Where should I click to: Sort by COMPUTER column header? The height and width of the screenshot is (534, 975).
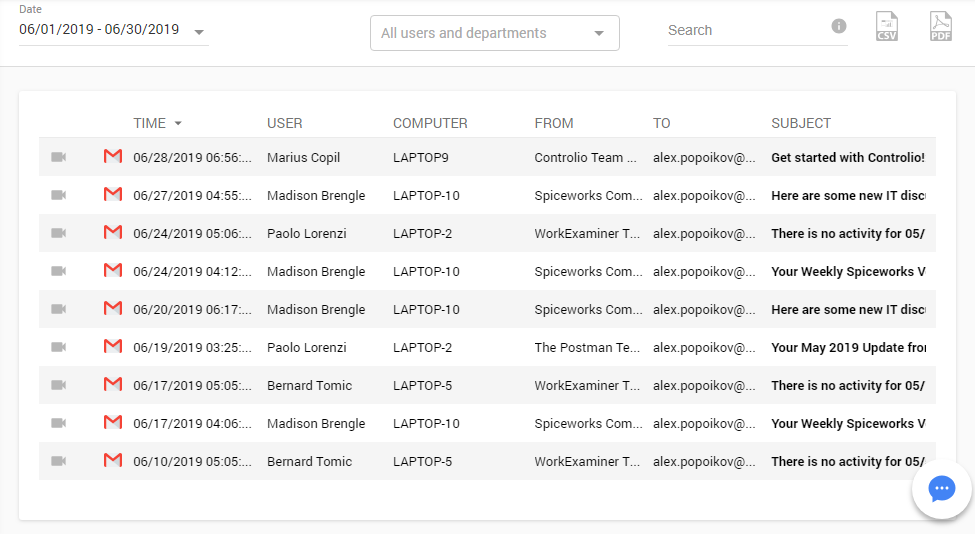coord(430,123)
